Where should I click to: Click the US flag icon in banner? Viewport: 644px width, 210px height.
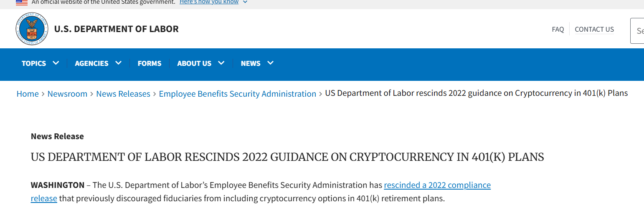point(22,2)
